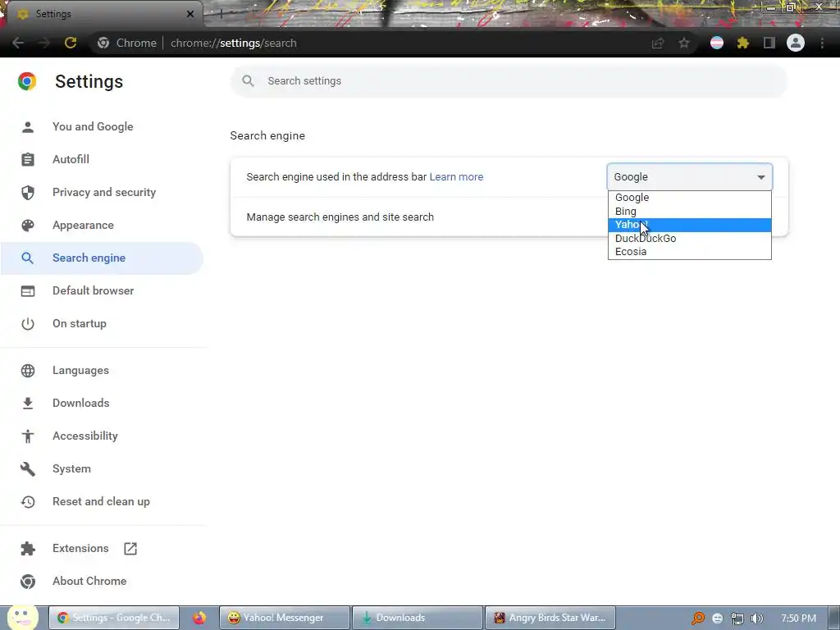Image resolution: width=840 pixels, height=630 pixels.
Task: Open Extensions page from sidebar
Action: (x=80, y=549)
